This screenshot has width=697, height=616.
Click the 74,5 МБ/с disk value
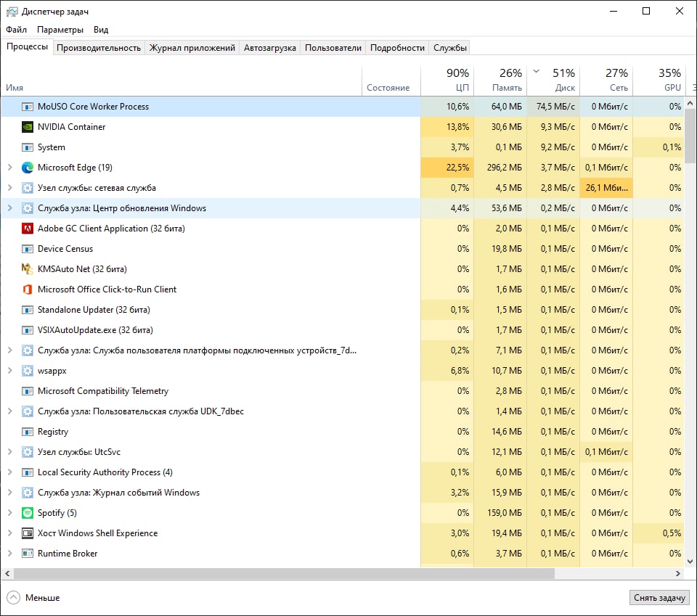[555, 107]
